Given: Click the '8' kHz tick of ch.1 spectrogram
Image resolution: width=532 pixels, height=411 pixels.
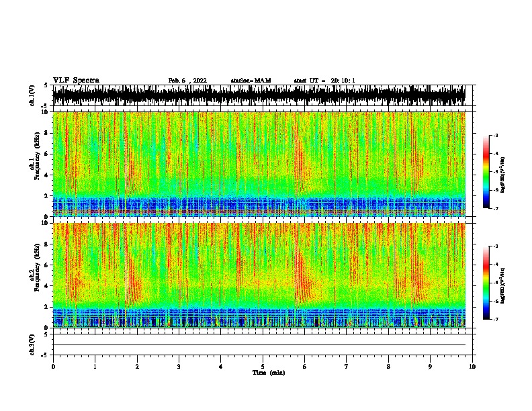Looking at the screenshot, I should [46, 133].
